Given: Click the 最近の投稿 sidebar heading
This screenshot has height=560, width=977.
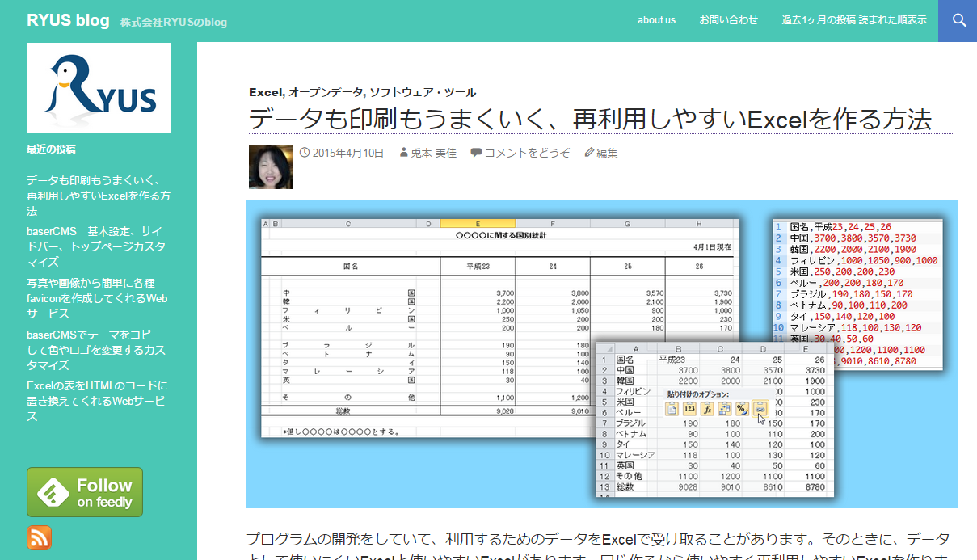Looking at the screenshot, I should (x=52, y=149).
